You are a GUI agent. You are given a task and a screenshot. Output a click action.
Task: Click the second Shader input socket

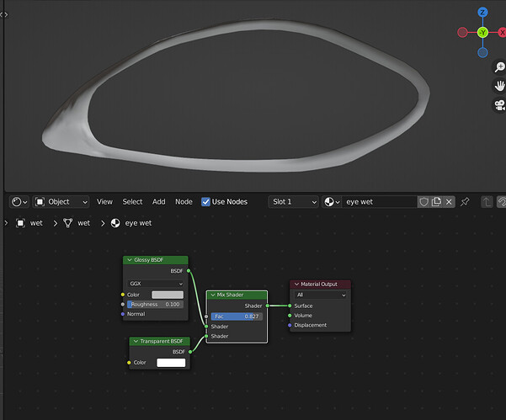click(x=206, y=336)
